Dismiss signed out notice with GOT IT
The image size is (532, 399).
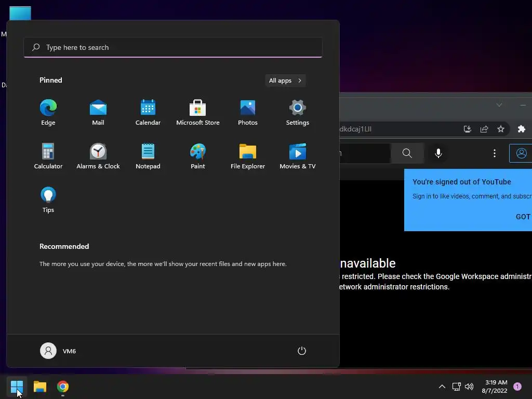[524, 217]
